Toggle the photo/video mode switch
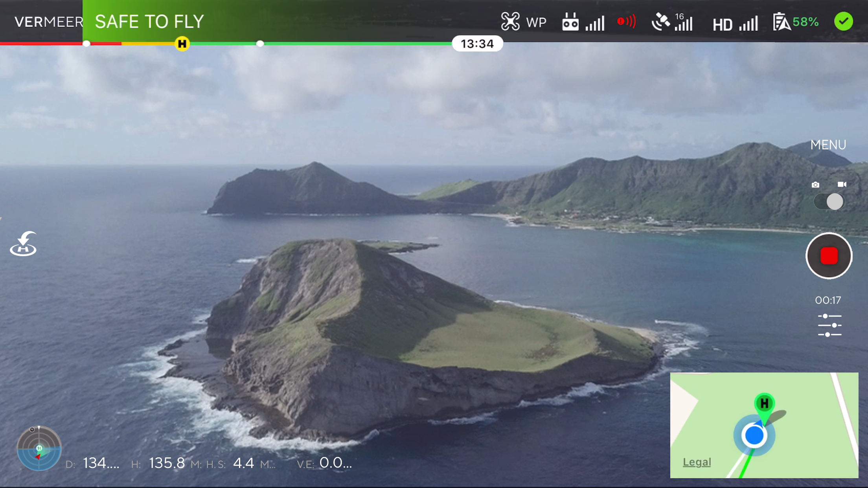 click(829, 202)
